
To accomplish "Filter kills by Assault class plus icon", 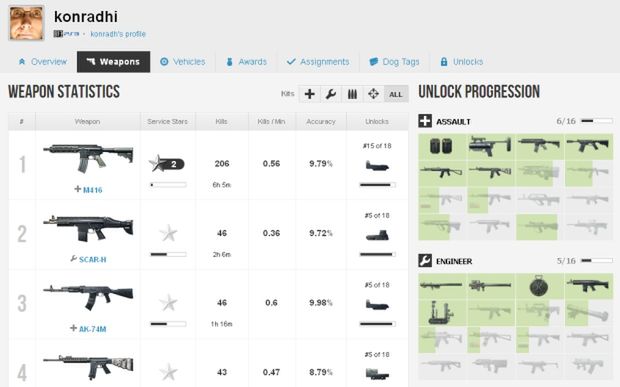I will coord(310,94).
